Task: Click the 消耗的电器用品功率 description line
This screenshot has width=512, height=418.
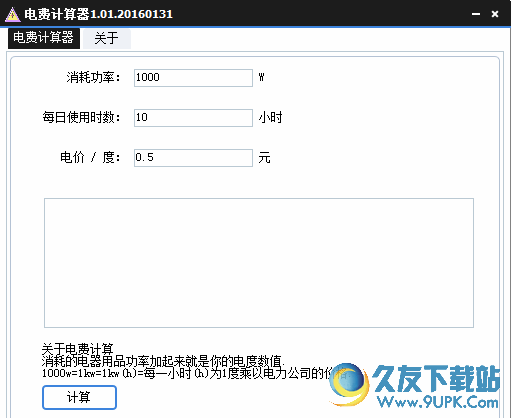Action: click(x=163, y=361)
